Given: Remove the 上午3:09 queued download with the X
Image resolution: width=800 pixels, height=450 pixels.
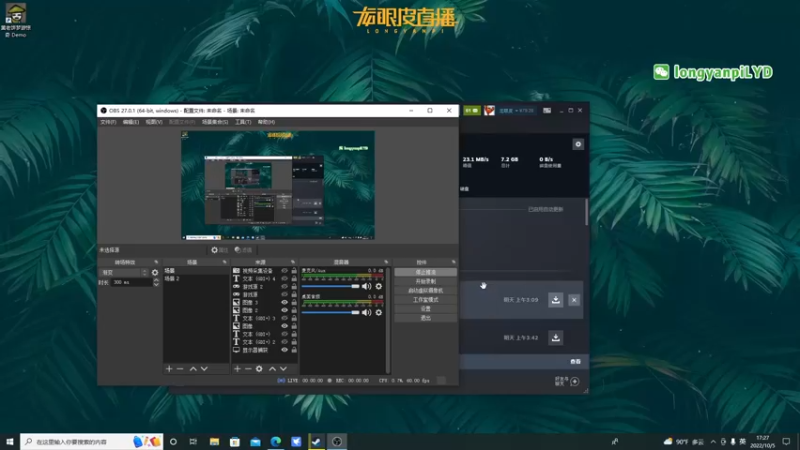Looking at the screenshot, I should (574, 300).
